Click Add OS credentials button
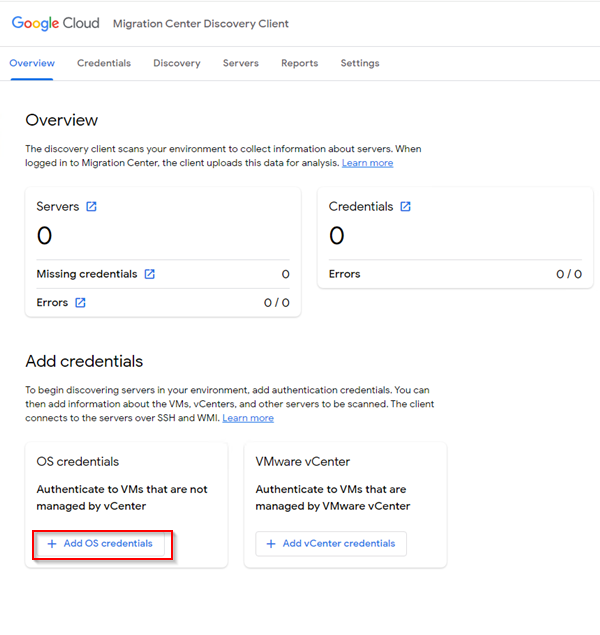This screenshot has width=600, height=635. point(100,543)
